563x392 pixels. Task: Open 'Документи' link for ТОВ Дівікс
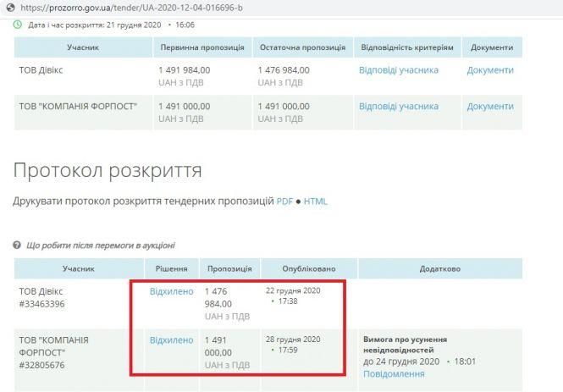(x=490, y=70)
